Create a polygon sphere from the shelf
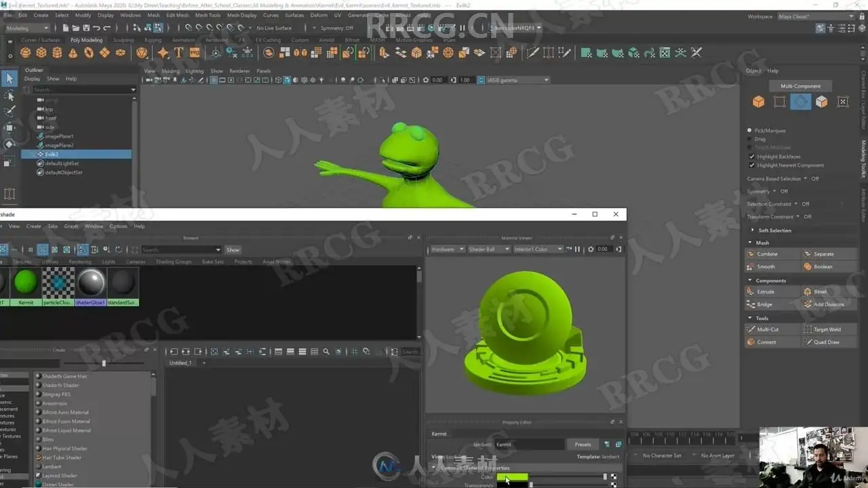 (x=25, y=53)
